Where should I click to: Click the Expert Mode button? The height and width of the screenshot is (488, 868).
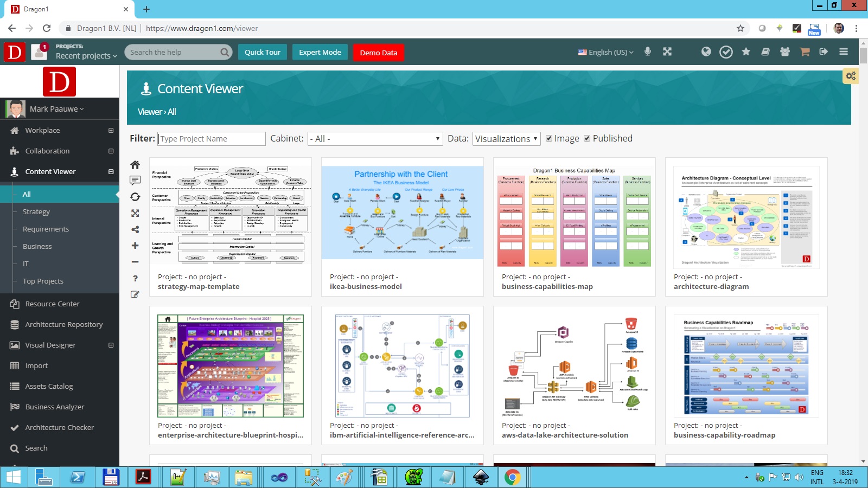click(320, 52)
